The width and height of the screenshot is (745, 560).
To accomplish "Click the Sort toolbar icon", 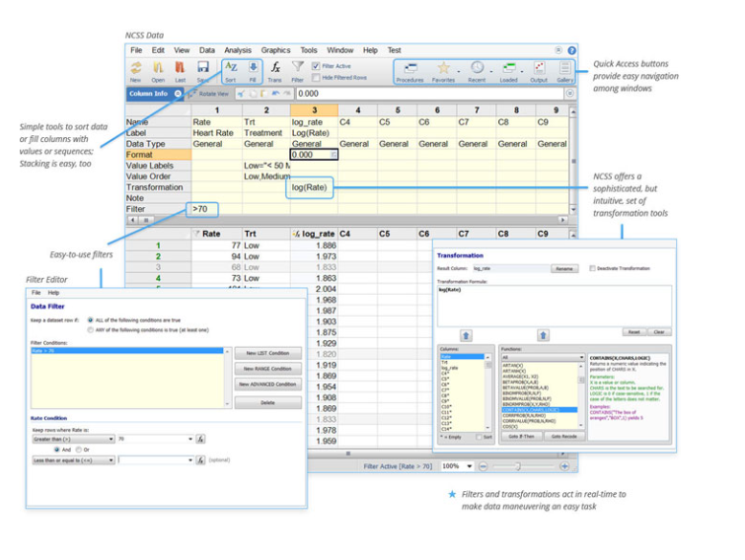I will point(230,70).
